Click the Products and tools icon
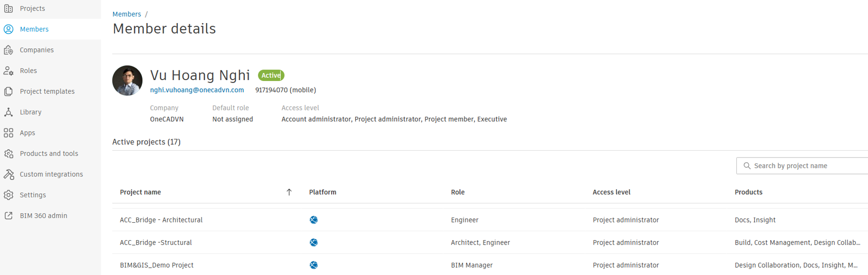868x275 pixels. click(8, 154)
